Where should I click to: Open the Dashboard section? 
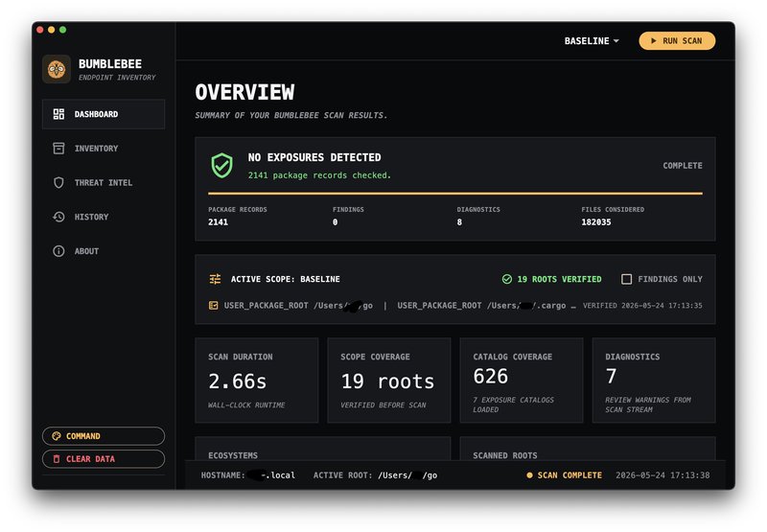coord(104,114)
